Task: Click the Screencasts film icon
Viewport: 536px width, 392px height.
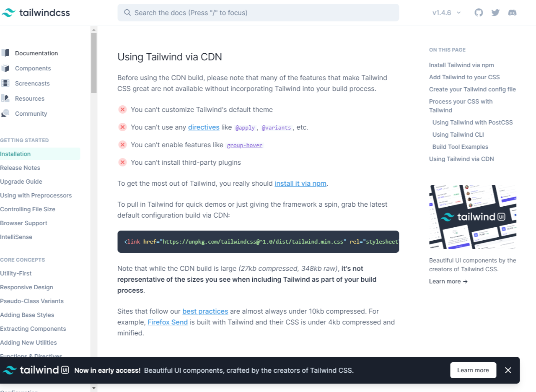Action: coord(5,83)
